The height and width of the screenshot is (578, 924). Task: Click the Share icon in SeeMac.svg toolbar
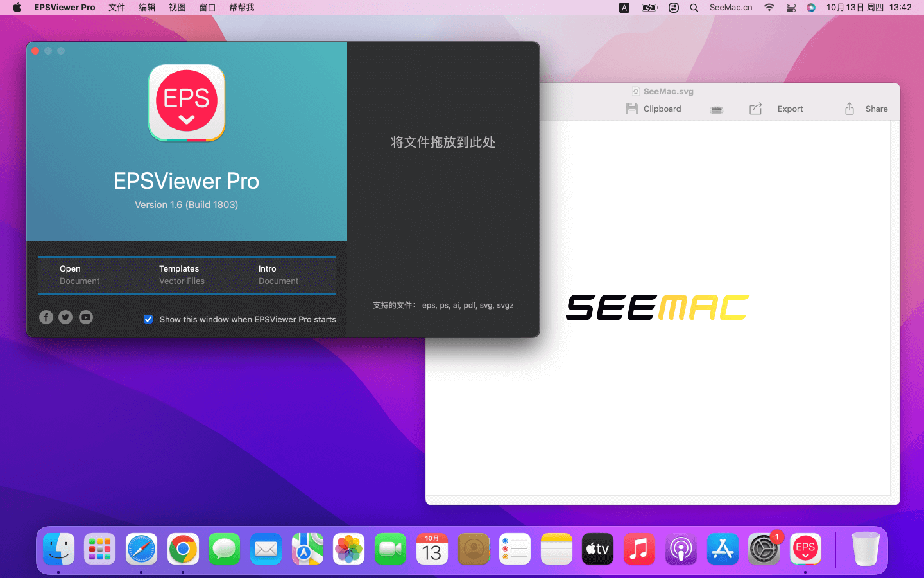850,109
